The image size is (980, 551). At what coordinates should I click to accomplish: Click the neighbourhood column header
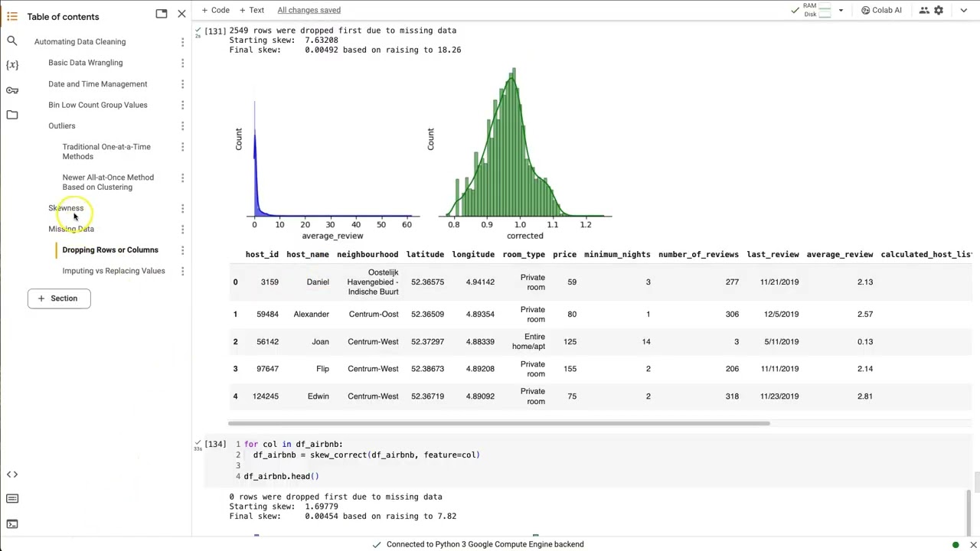click(x=367, y=254)
